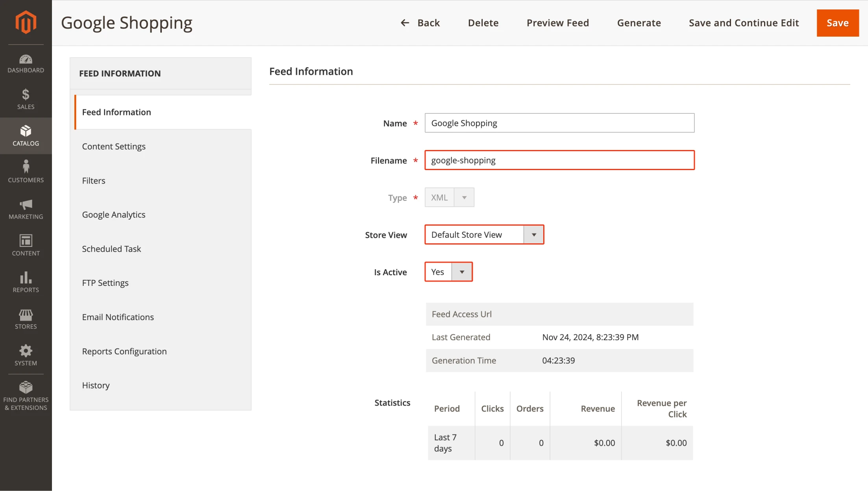Image resolution: width=868 pixels, height=491 pixels.
Task: Open the Reports sidebar icon
Action: (x=26, y=281)
